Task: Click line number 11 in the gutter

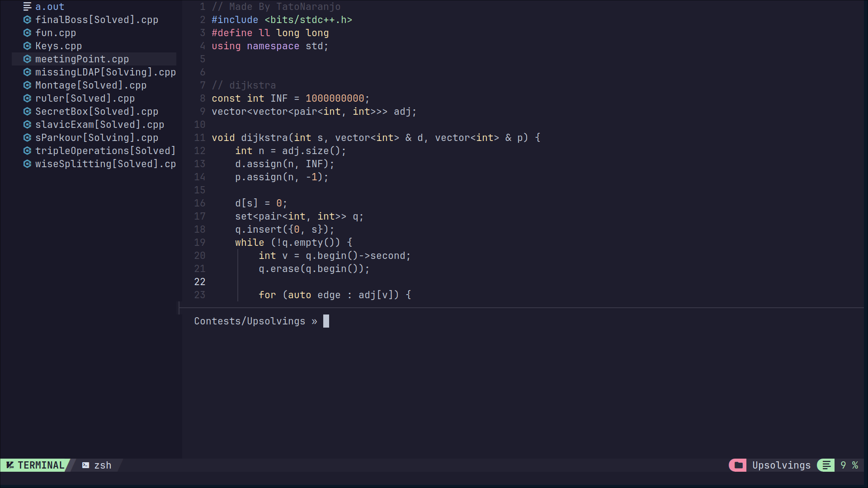Action: pos(200,138)
